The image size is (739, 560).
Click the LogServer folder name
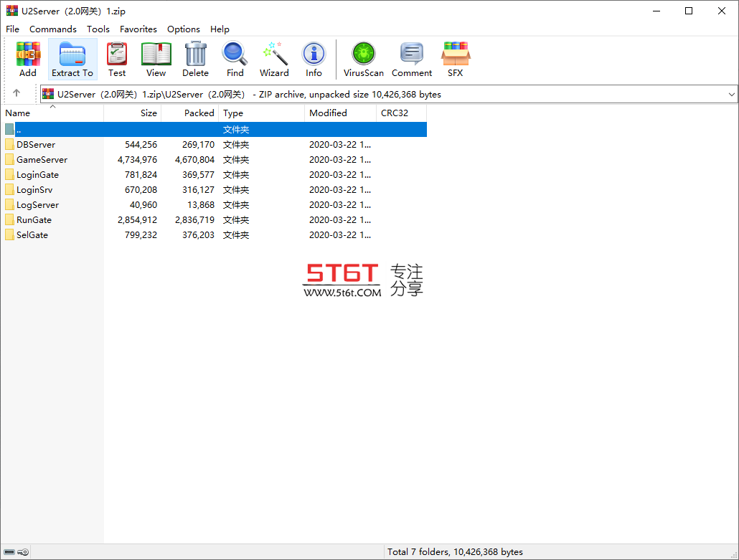(x=38, y=205)
